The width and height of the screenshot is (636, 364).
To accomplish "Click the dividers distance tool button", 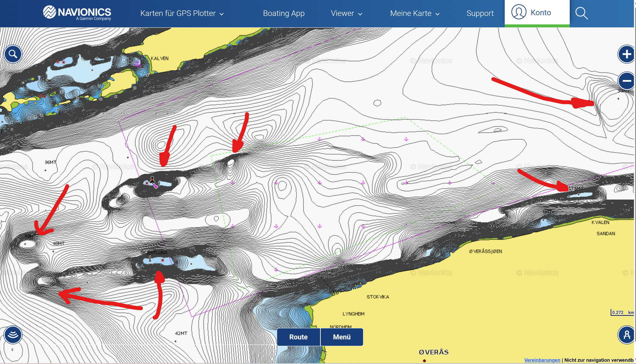I will pos(626,335).
